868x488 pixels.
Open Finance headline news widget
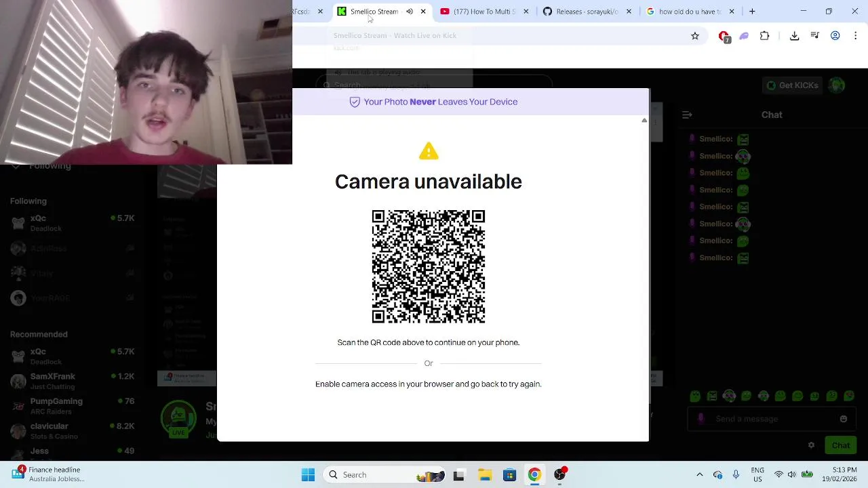pyautogui.click(x=49, y=474)
